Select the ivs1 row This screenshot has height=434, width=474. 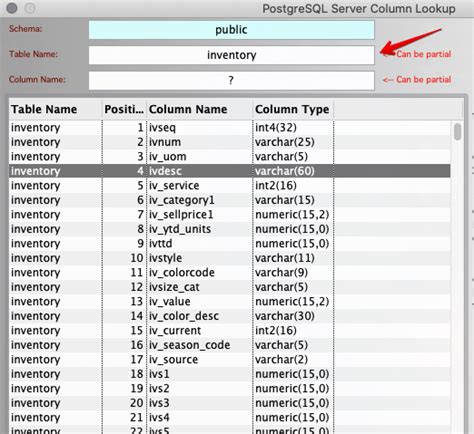click(229, 374)
